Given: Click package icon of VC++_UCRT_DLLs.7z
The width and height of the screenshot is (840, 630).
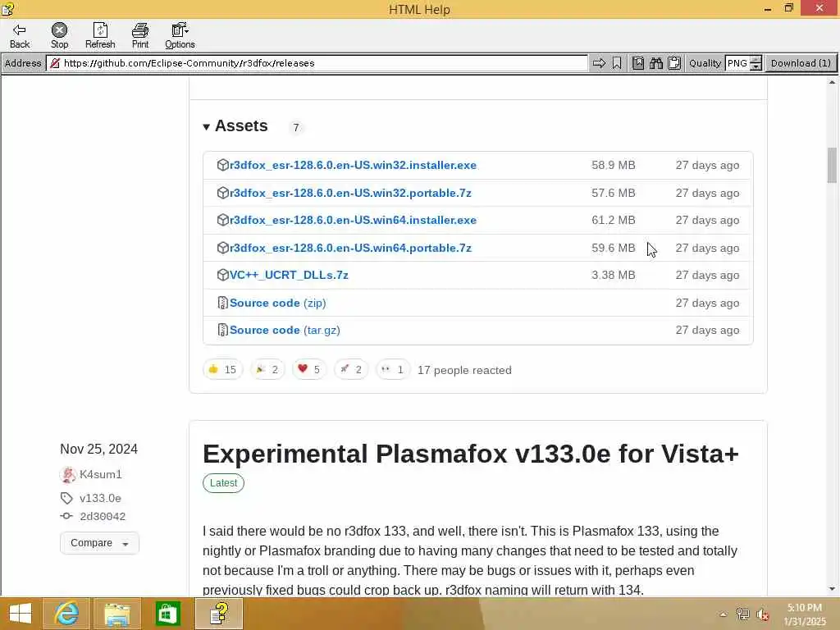Looking at the screenshot, I should [223, 275].
